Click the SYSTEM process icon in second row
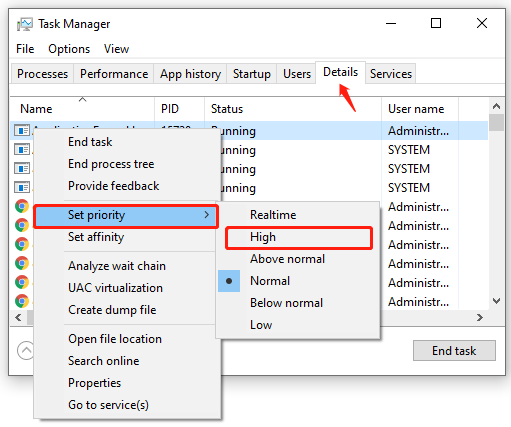The width and height of the screenshot is (511, 427). [x=22, y=149]
